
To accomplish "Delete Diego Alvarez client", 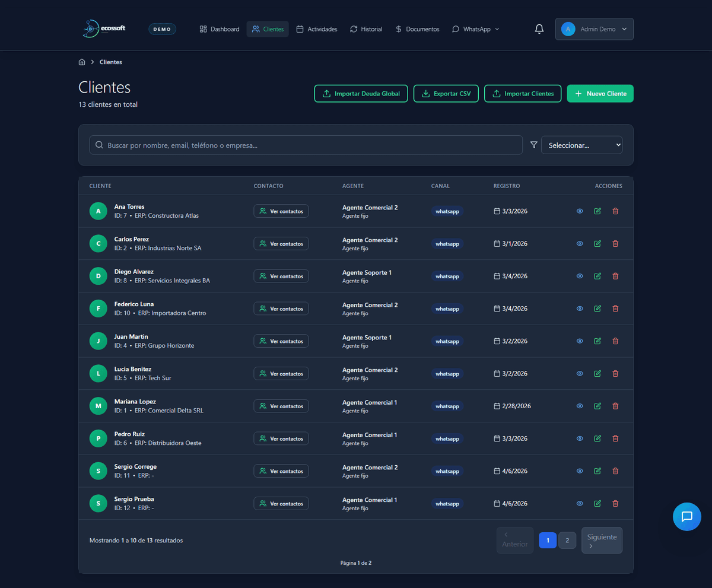I will [615, 276].
